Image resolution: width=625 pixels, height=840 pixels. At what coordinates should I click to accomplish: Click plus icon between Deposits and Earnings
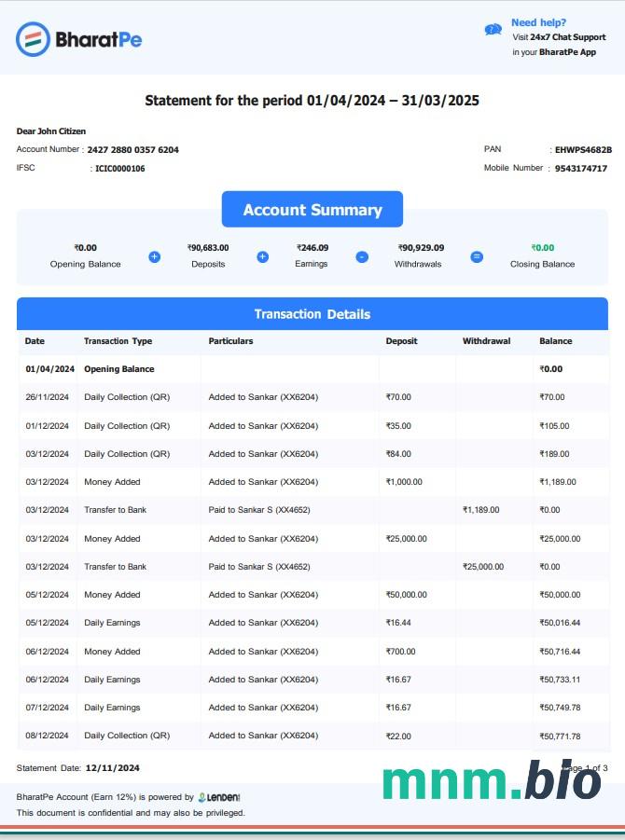[x=263, y=256]
